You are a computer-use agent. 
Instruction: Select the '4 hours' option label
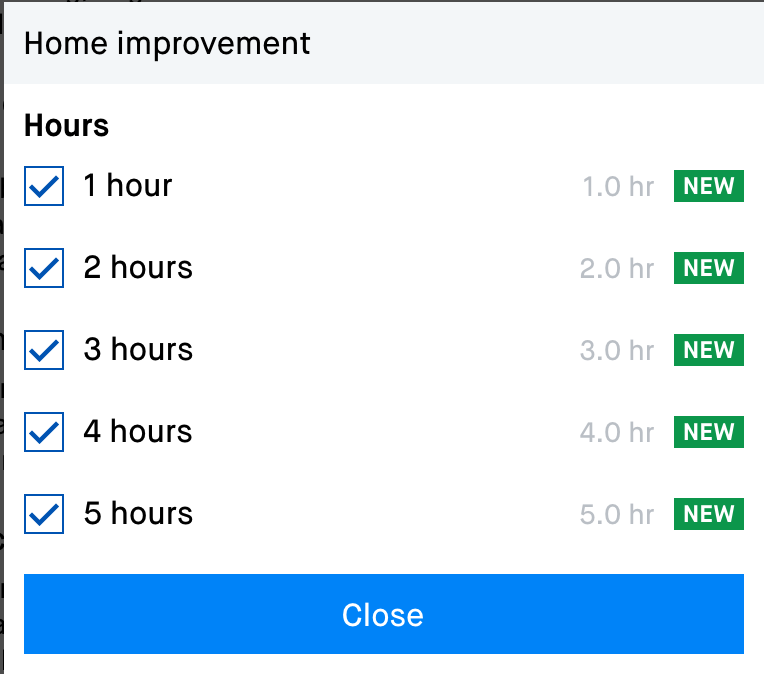pos(138,432)
